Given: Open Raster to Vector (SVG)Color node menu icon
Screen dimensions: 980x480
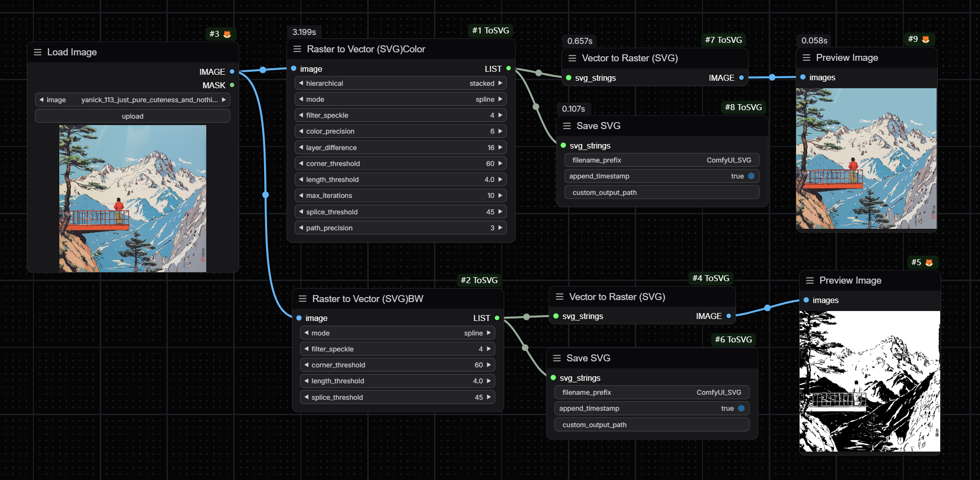Looking at the screenshot, I should [297, 49].
